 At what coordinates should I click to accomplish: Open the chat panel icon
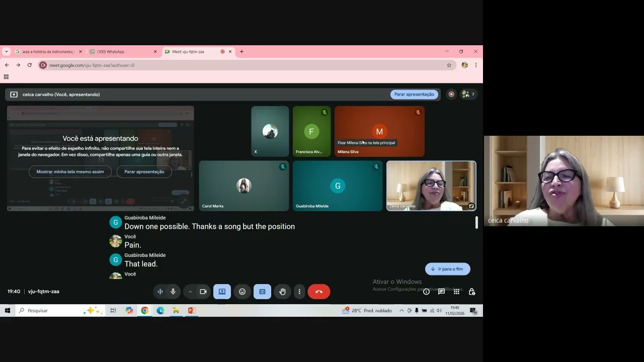[441, 292]
